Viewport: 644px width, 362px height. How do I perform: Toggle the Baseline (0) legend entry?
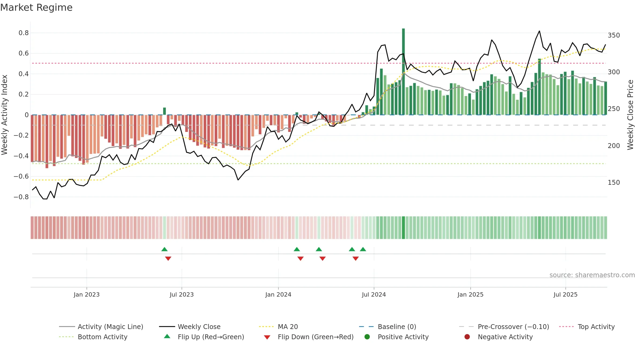pyautogui.click(x=387, y=327)
